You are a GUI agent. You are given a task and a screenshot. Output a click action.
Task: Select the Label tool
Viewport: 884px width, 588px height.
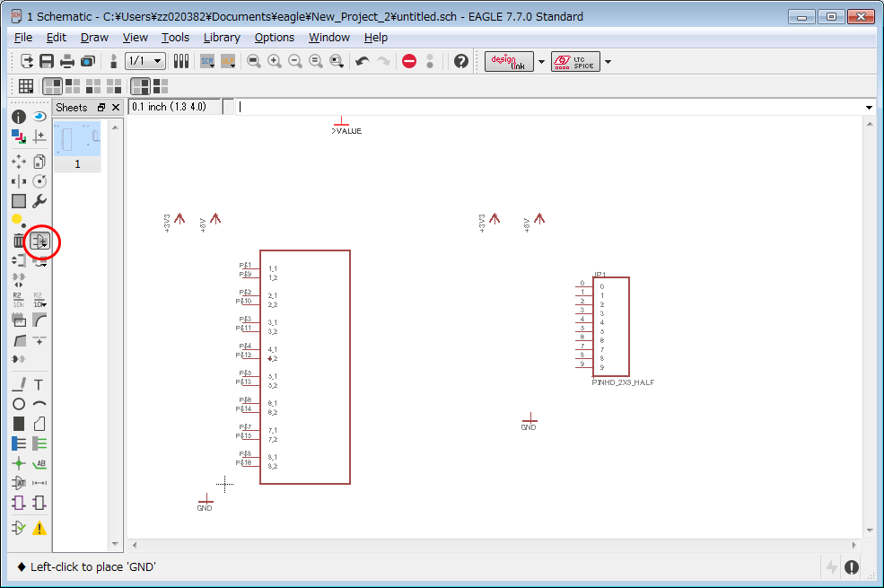[x=39, y=463]
